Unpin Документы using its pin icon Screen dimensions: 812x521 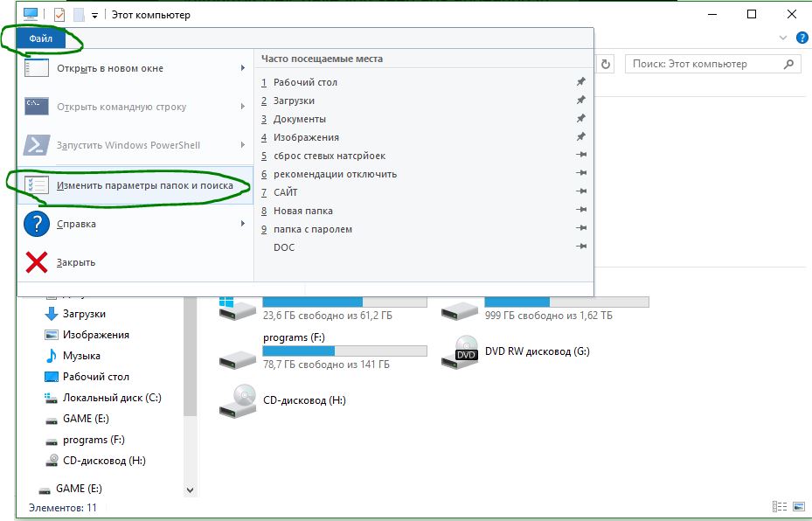(581, 118)
